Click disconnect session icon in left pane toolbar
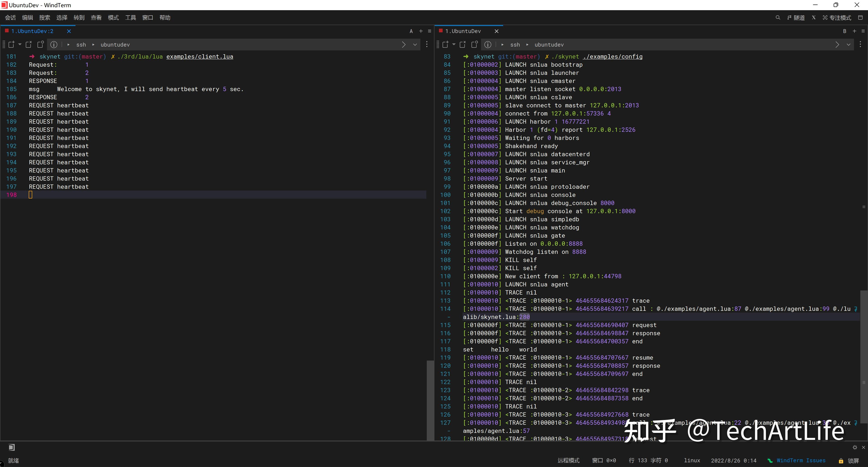The image size is (868, 467). (29, 45)
